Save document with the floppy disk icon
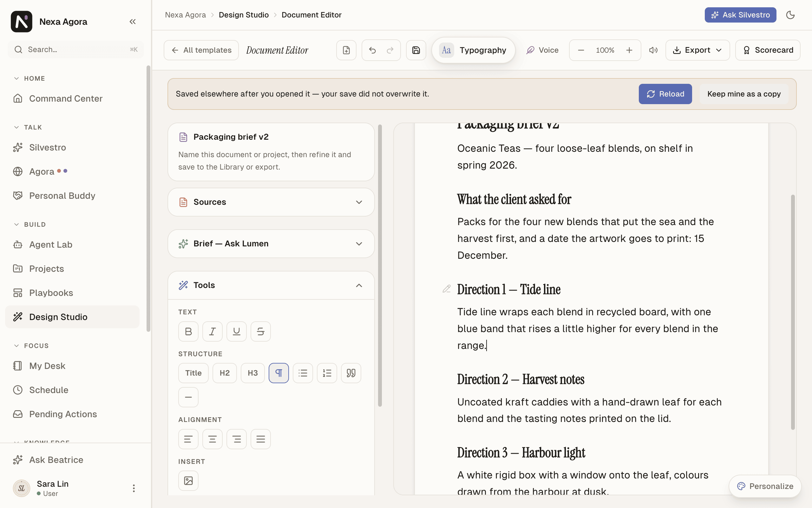 coord(416,50)
